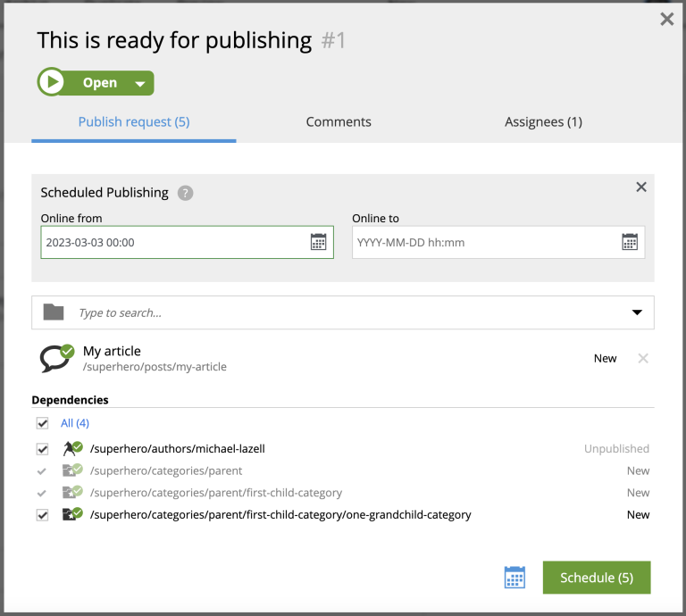Click the New status of My article

coord(605,359)
